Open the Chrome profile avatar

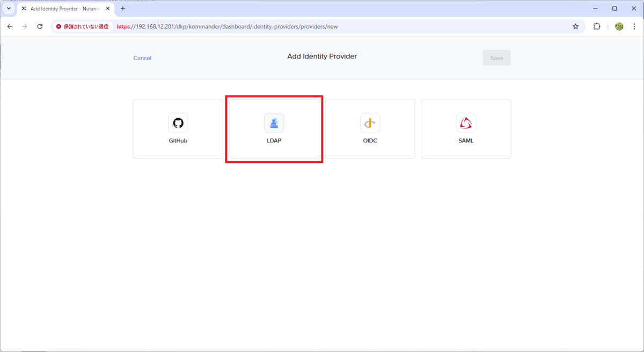tap(619, 26)
